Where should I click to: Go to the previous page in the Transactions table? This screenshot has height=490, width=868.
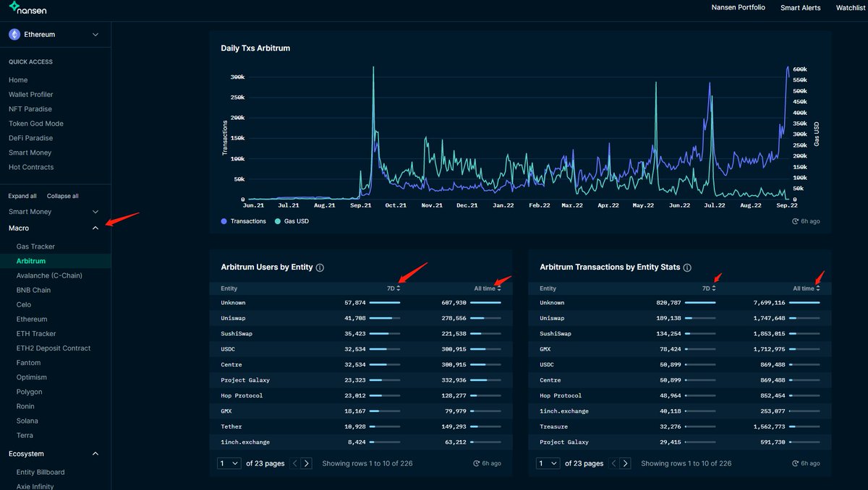[x=615, y=463]
